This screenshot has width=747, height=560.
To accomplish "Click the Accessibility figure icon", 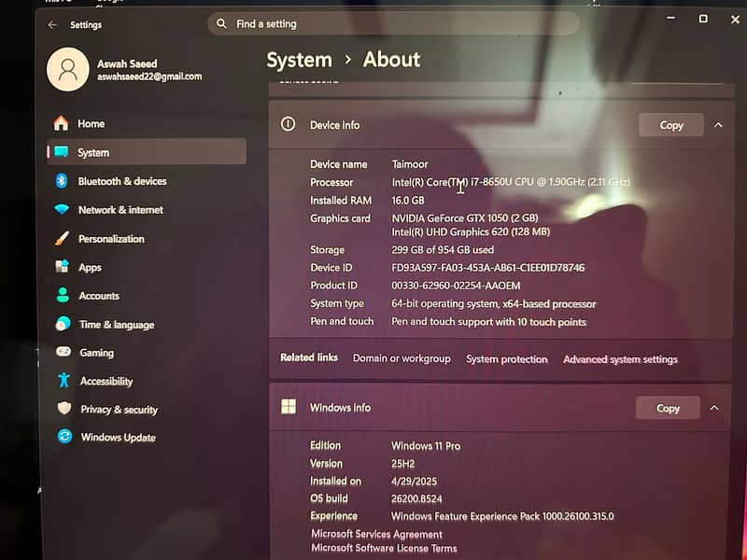I will 63,380.
